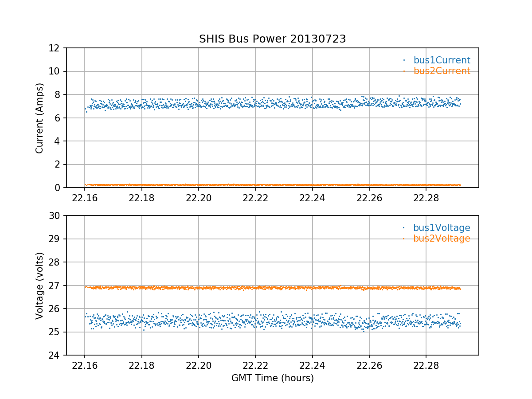Click 22.28 tick label under voltage plot
The height and width of the screenshot is (399, 532).
[x=426, y=365]
